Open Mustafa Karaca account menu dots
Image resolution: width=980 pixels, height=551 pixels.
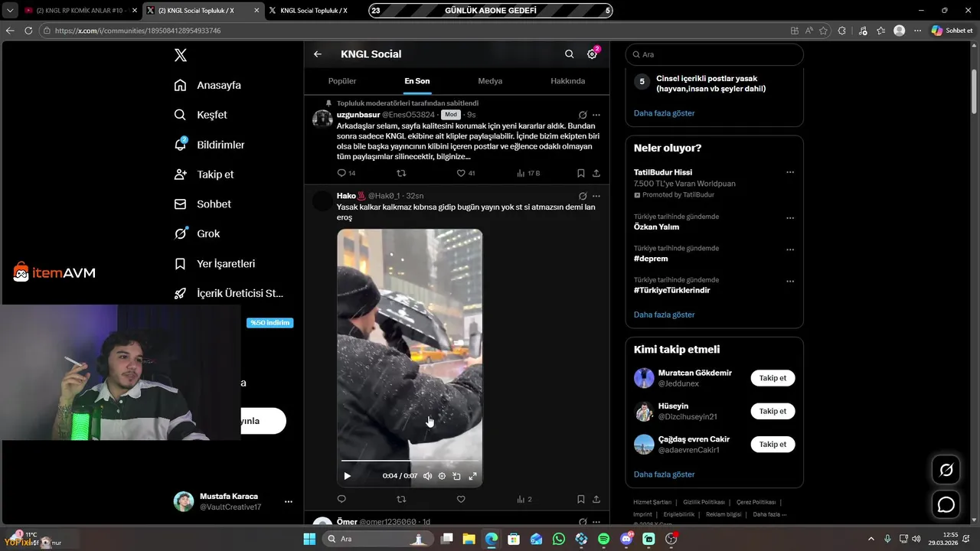(289, 501)
